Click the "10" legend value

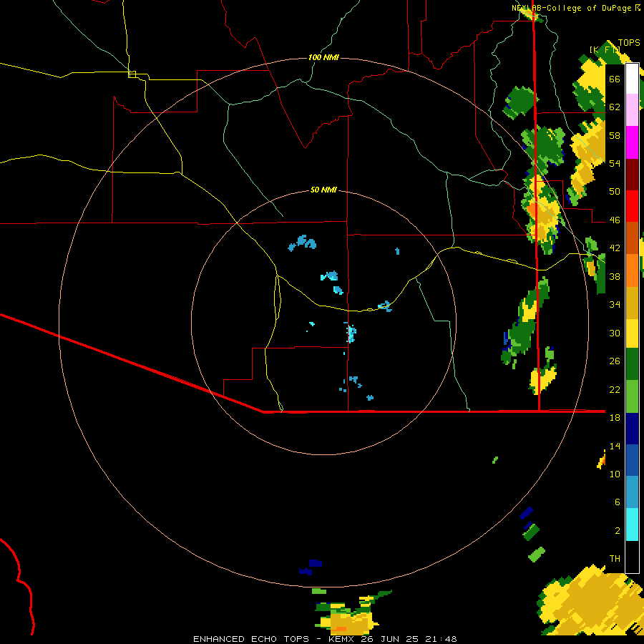615,474
